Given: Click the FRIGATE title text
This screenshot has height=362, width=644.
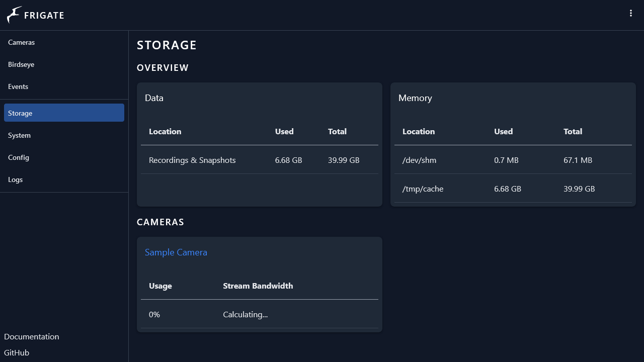Looking at the screenshot, I should pos(44,16).
